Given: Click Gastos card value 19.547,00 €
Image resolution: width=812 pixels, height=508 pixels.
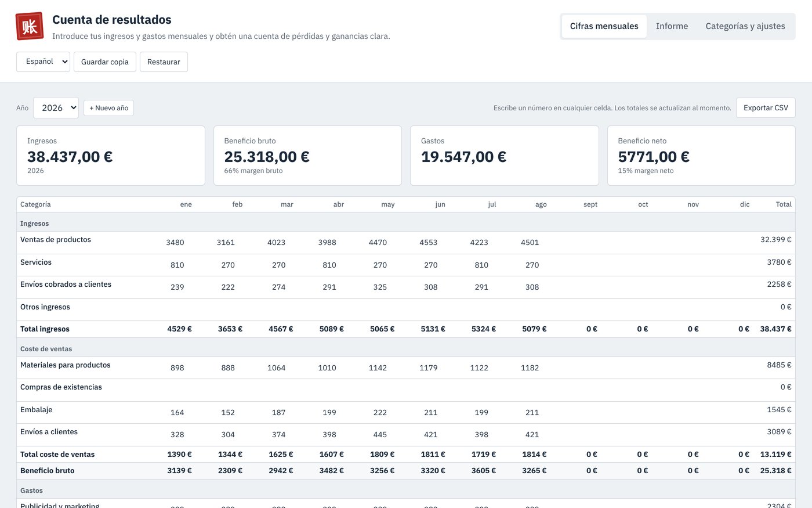Looking at the screenshot, I should tap(464, 157).
